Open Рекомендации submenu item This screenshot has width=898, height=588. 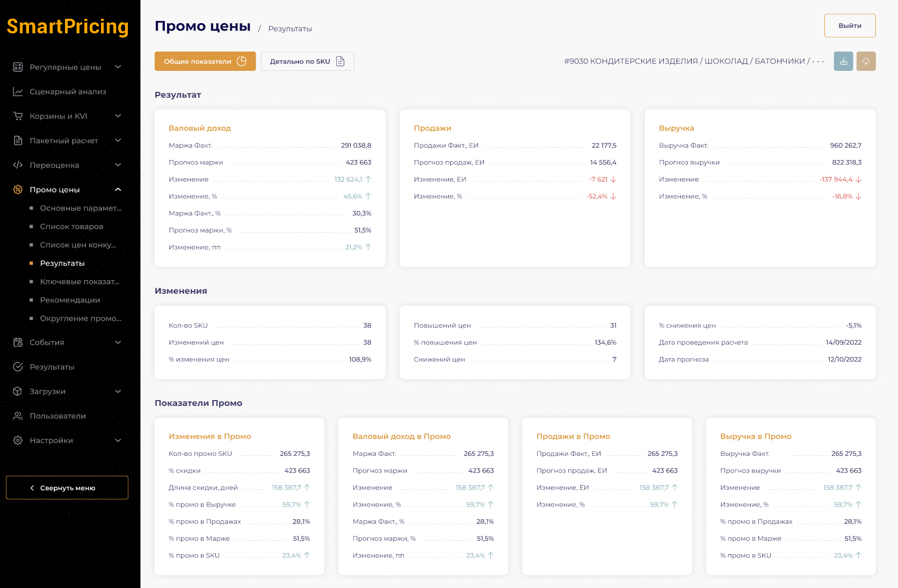[x=70, y=300]
